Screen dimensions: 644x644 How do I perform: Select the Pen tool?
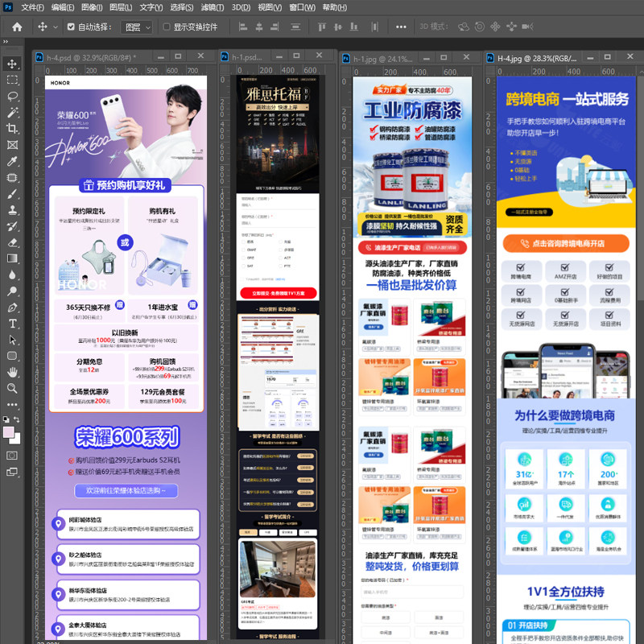(12, 308)
